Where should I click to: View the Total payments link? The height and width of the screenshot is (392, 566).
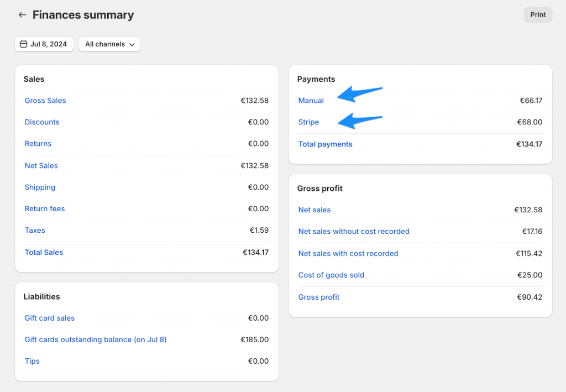325,144
